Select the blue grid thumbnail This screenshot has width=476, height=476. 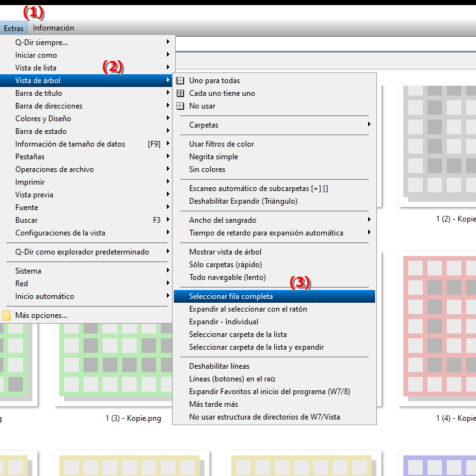[x=437, y=463]
